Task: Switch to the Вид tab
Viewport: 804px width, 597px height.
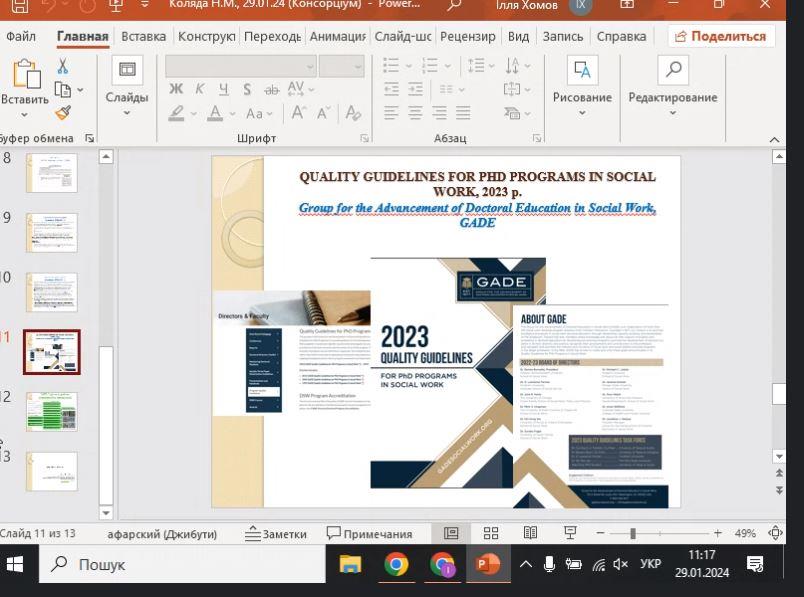Action: pyautogui.click(x=518, y=36)
